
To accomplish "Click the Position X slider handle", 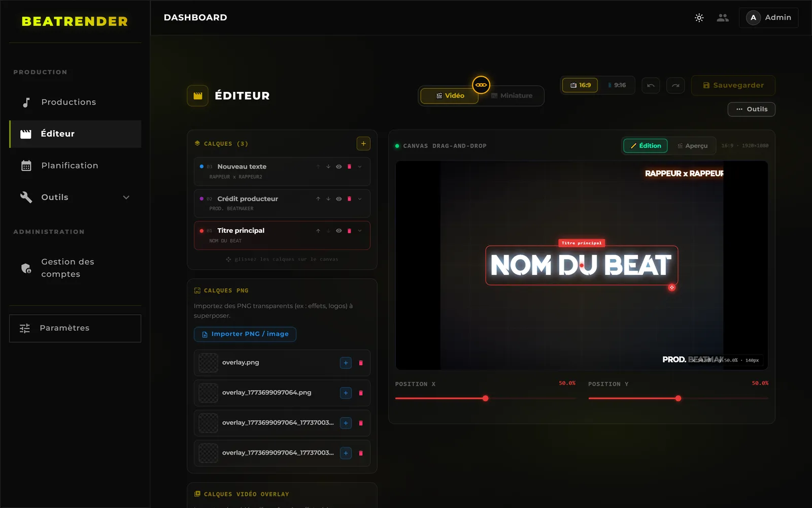I will click(486, 398).
